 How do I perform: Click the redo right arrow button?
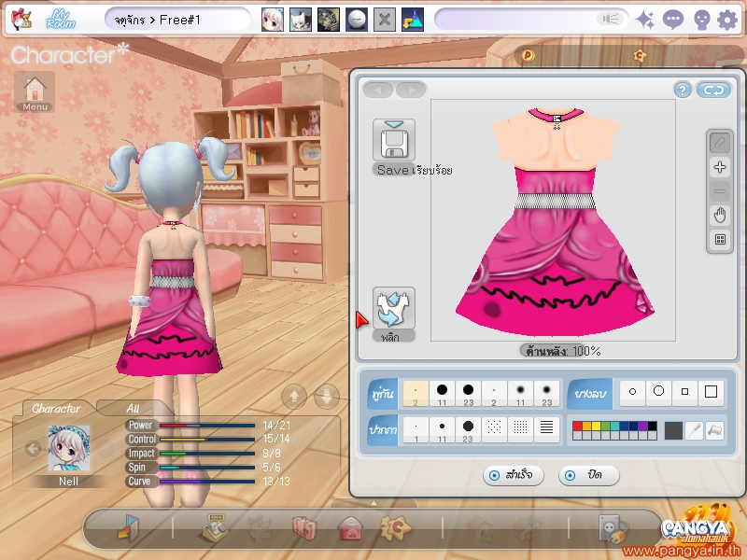point(411,90)
